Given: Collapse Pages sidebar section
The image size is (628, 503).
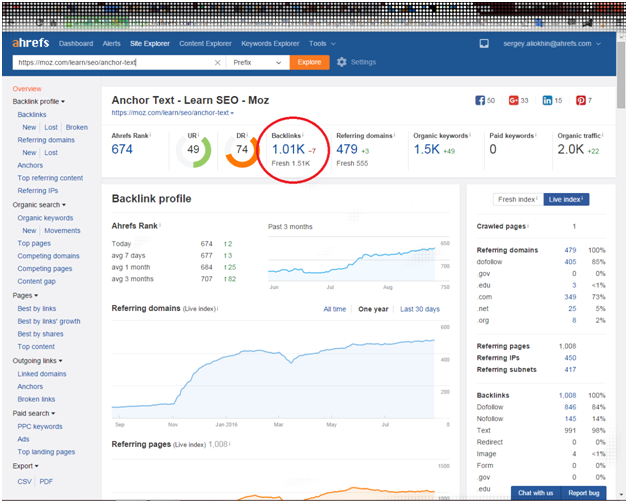Looking at the screenshot, I should click(x=25, y=296).
